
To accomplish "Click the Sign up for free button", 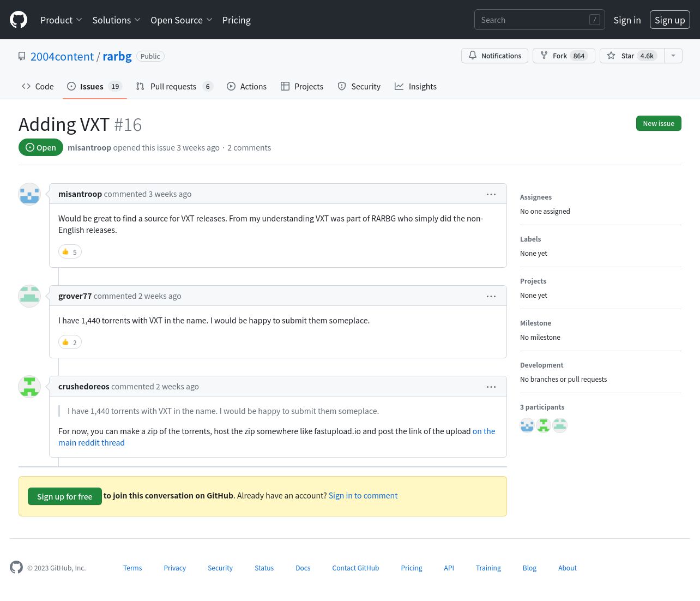I will click(x=65, y=496).
